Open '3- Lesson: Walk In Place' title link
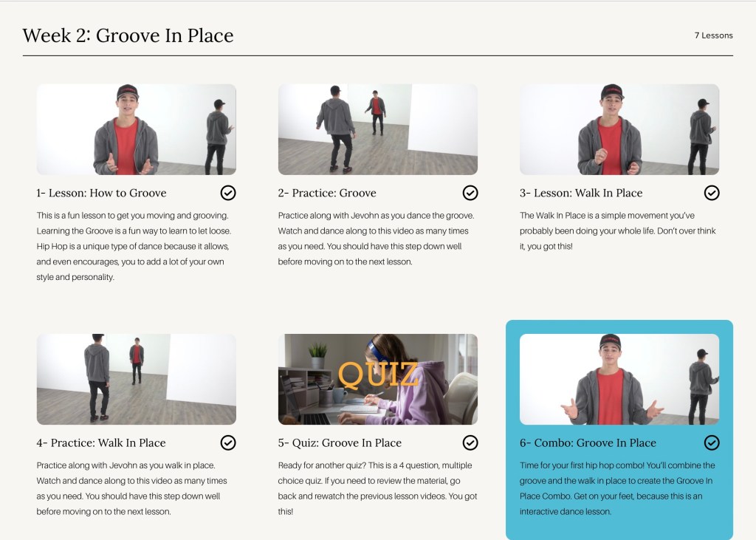This screenshot has height=540, width=756. coord(581,193)
